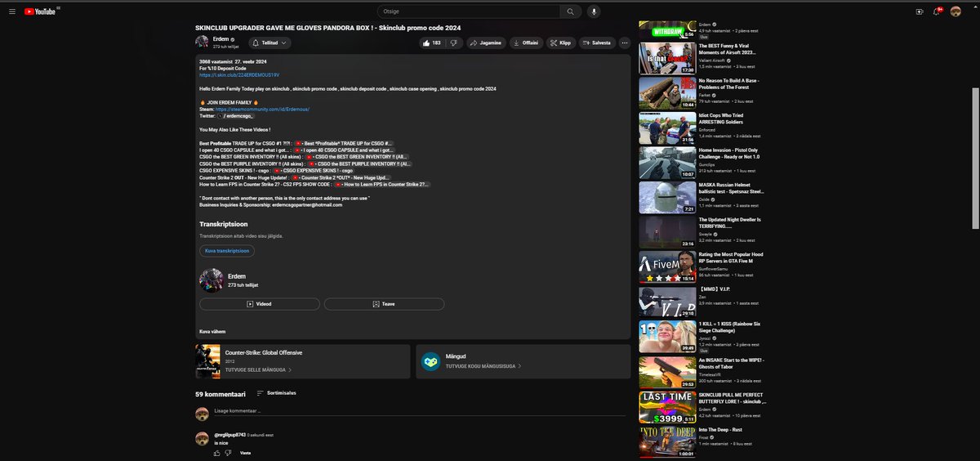Focus the Otsige search box
This screenshot has width=980, height=461.
(468, 11)
